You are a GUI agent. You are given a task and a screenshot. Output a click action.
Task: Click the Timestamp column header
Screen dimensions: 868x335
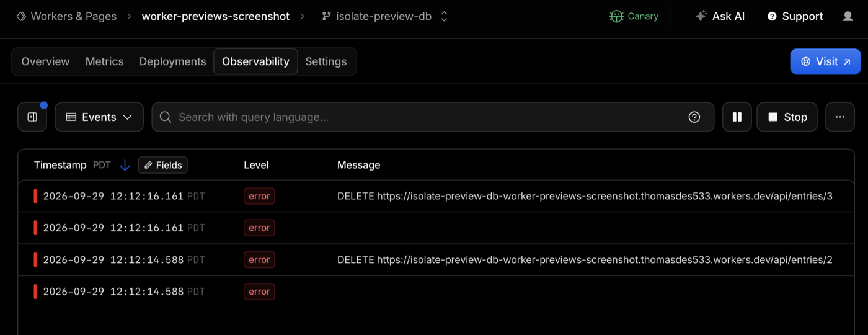(60, 165)
